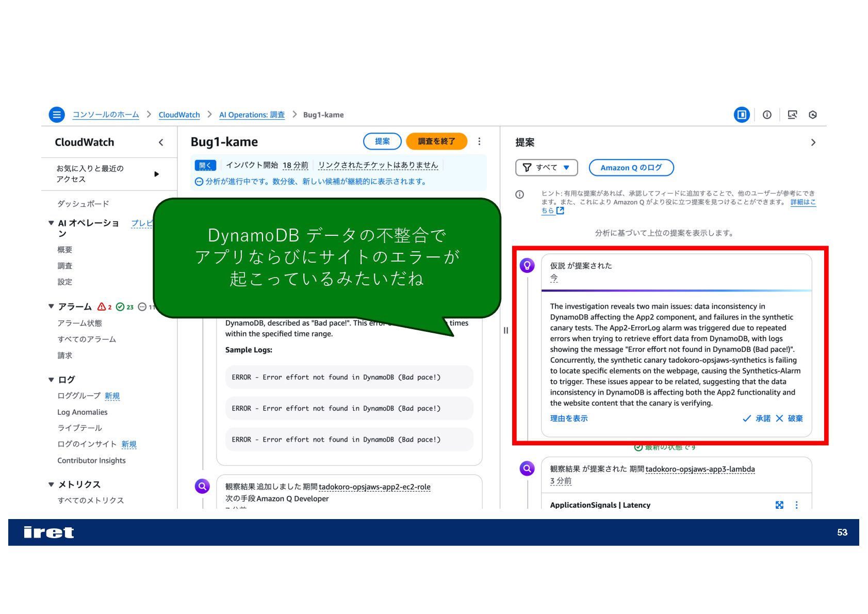Open the hamburger navigation menu icon
Screen dimensions: 868x614
coord(57,115)
